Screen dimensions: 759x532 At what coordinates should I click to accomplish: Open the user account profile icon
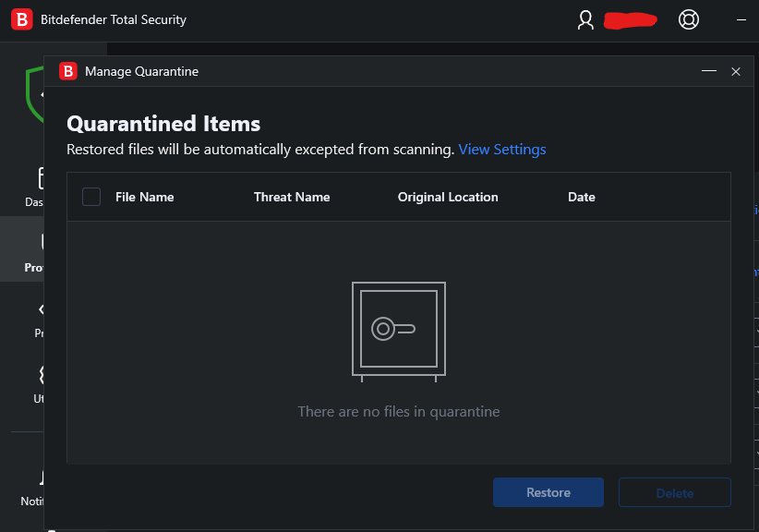585,19
